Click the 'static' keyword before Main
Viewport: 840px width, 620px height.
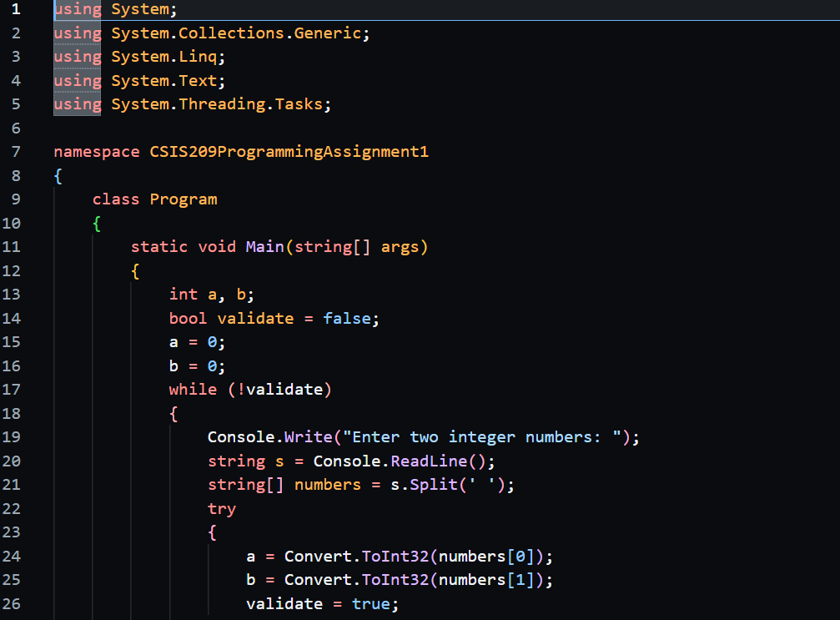pyautogui.click(x=159, y=247)
